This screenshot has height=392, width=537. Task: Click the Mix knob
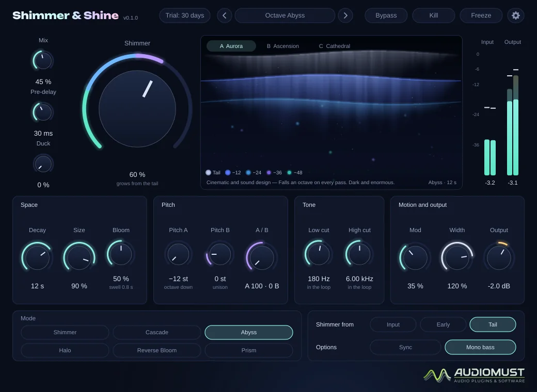[43, 61]
